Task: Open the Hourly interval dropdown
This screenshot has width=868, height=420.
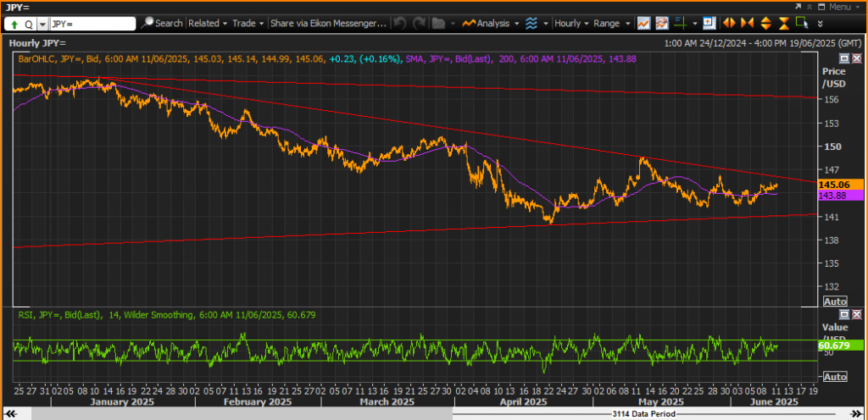Action: [x=571, y=23]
